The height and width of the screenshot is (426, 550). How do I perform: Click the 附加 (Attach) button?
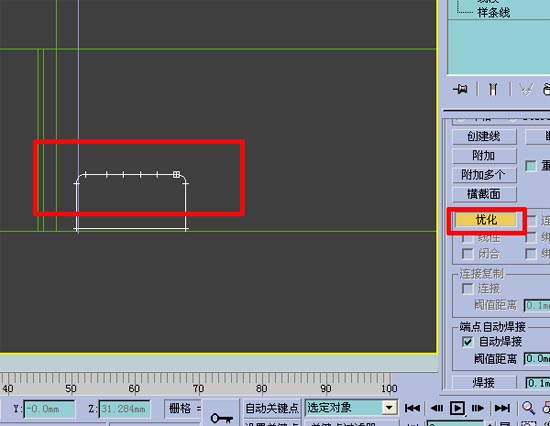484,155
